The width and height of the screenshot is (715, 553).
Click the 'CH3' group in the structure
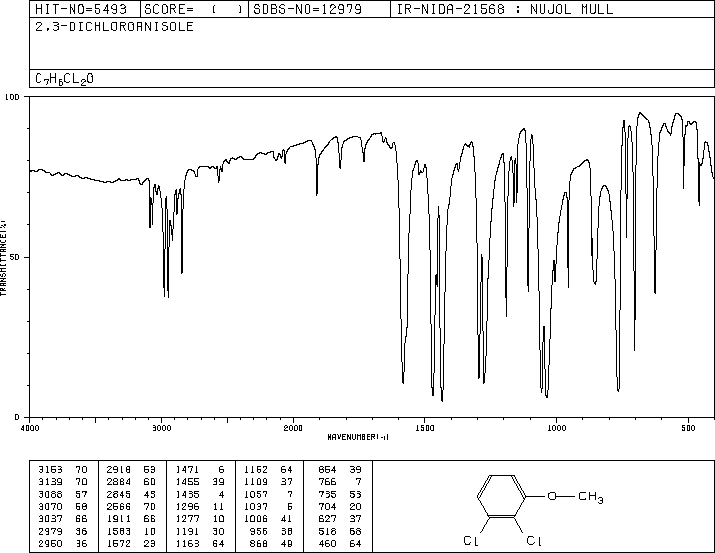tap(591, 496)
